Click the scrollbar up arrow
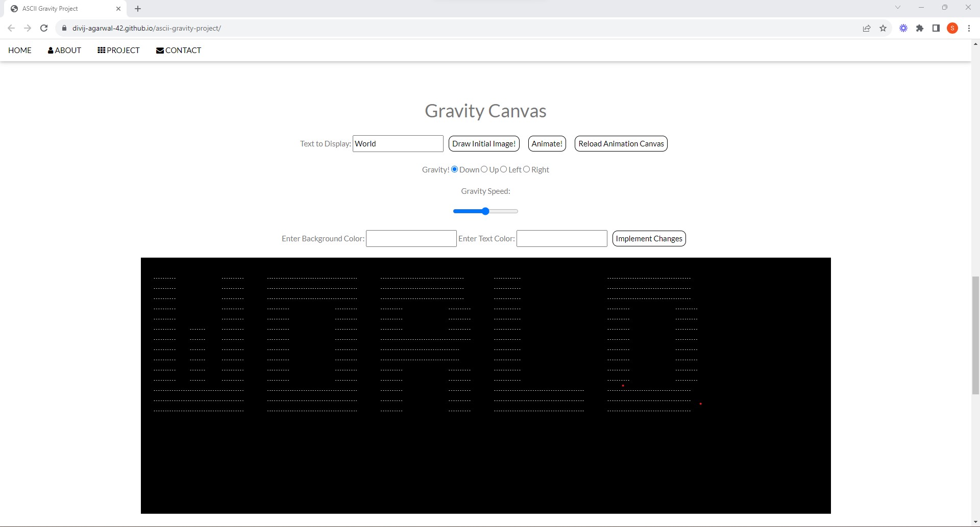This screenshot has height=527, width=980. [x=975, y=44]
